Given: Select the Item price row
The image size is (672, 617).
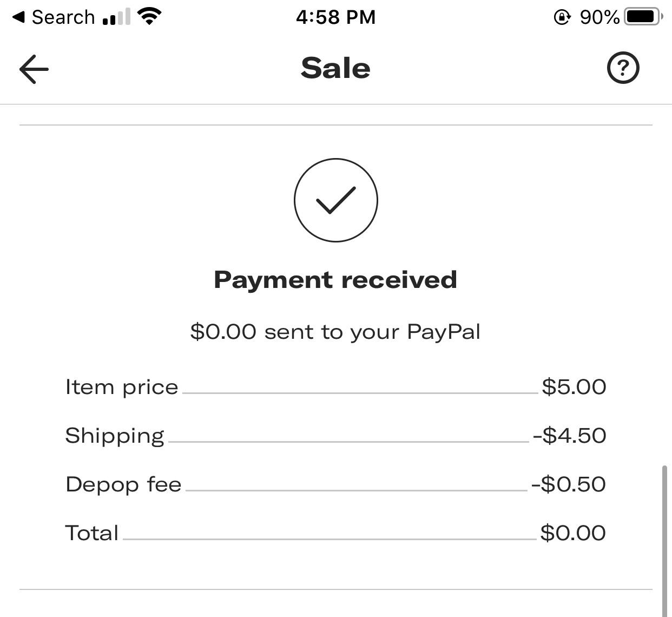Looking at the screenshot, I should tap(335, 386).
